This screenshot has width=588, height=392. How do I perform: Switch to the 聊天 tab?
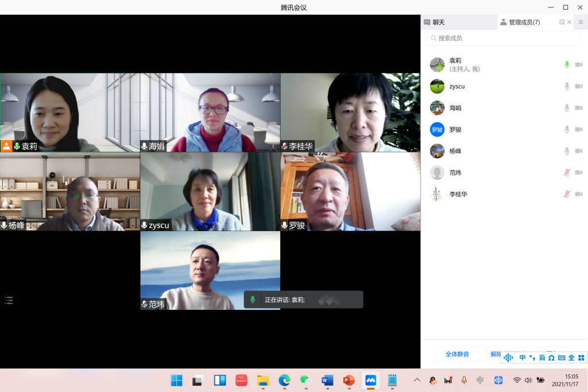[x=439, y=22]
